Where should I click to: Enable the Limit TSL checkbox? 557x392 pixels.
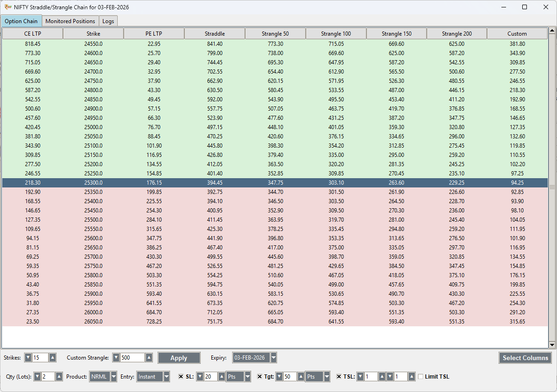coord(421,377)
